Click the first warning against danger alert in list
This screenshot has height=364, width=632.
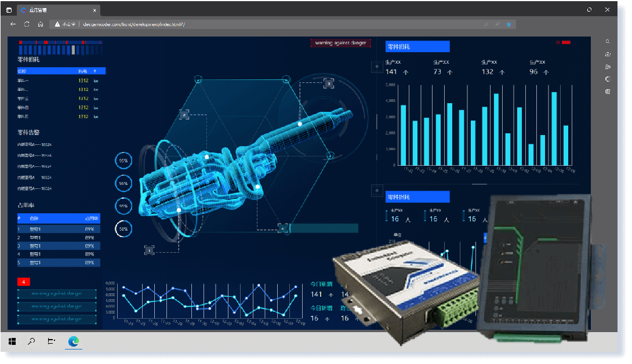click(57, 293)
